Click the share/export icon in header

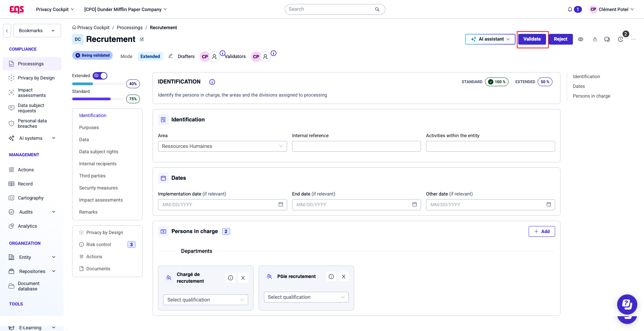pos(595,39)
